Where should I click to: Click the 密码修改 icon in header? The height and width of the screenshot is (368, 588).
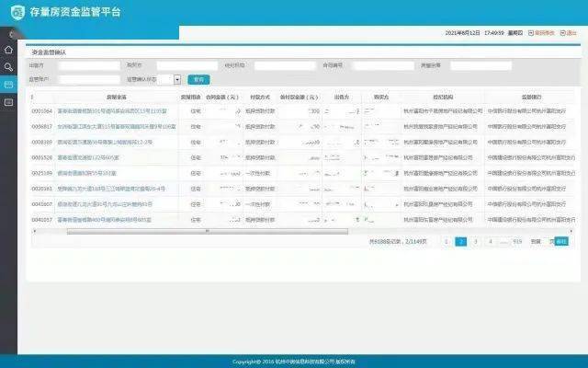(531, 32)
